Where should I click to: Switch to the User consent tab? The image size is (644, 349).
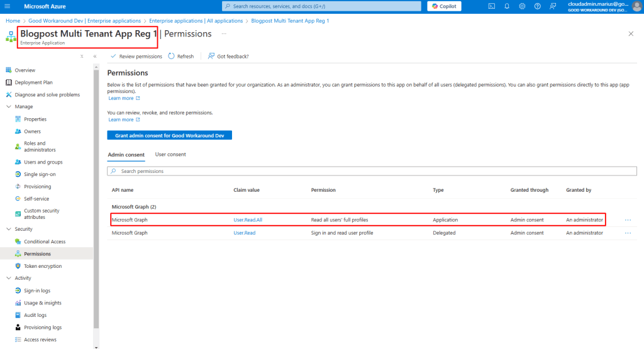[170, 155]
